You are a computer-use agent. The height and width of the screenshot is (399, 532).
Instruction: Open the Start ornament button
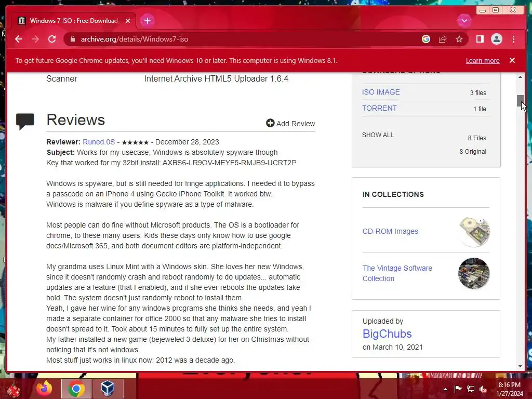pyautogui.click(x=14, y=390)
